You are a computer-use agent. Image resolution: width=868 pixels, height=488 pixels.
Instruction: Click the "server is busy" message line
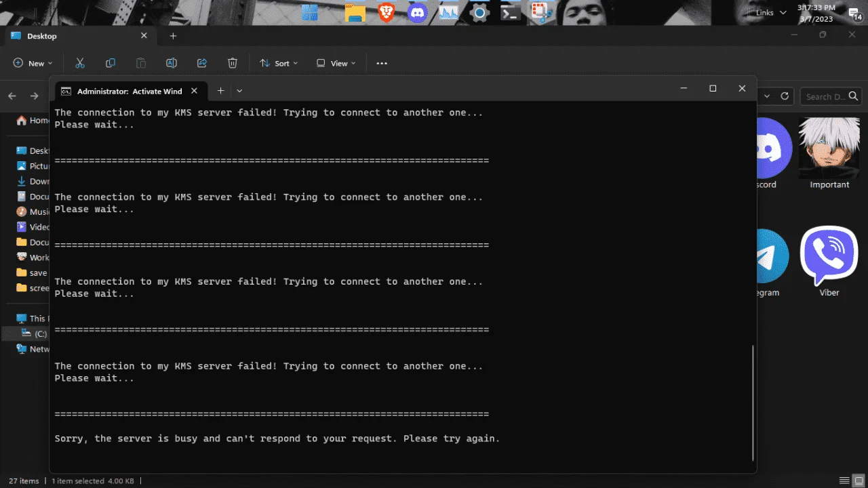click(277, 439)
